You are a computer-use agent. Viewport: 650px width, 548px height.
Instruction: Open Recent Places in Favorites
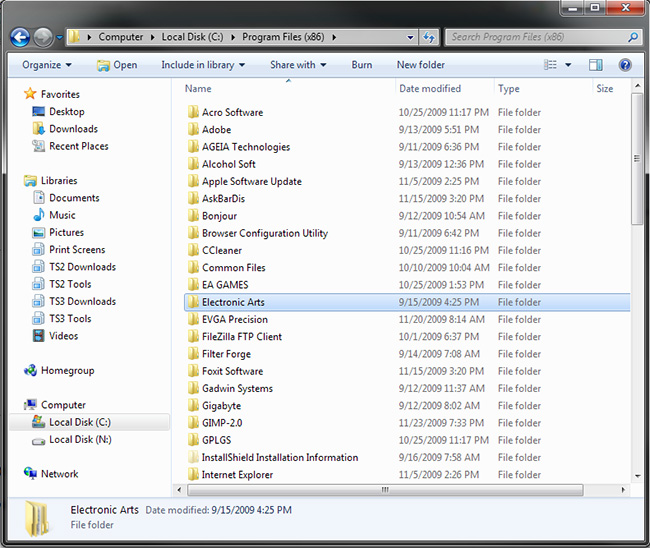click(78, 146)
